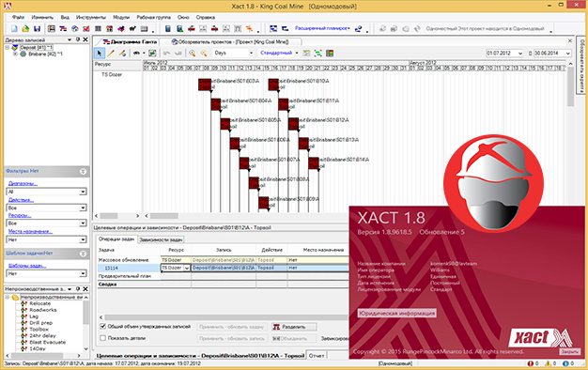Collapse the Deposit tree node
This screenshot has height=370, width=588.
[8, 48]
